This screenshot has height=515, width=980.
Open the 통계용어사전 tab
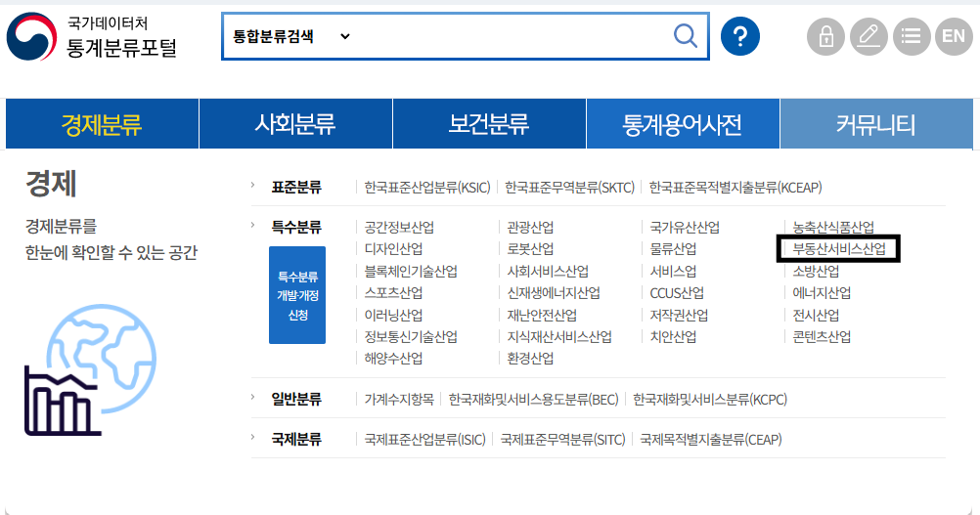(682, 124)
